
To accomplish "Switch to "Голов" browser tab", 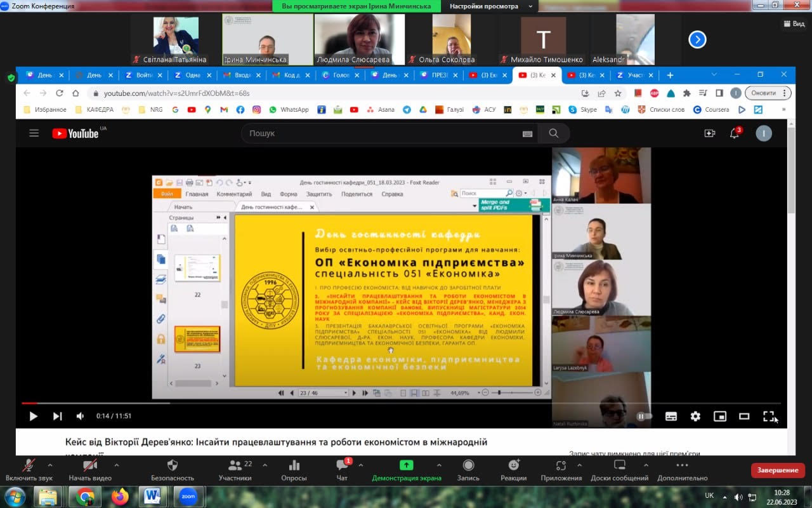I will tap(341, 75).
